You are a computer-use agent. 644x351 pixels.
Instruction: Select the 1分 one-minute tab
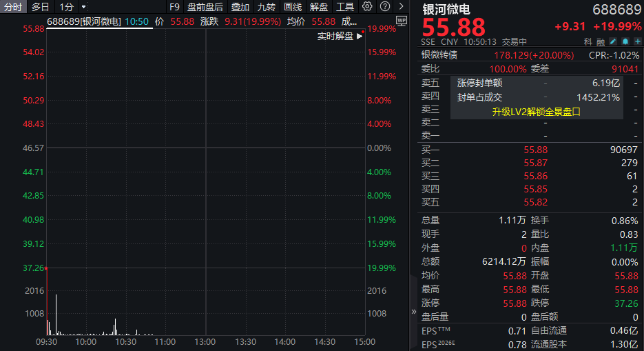pyautogui.click(x=67, y=7)
